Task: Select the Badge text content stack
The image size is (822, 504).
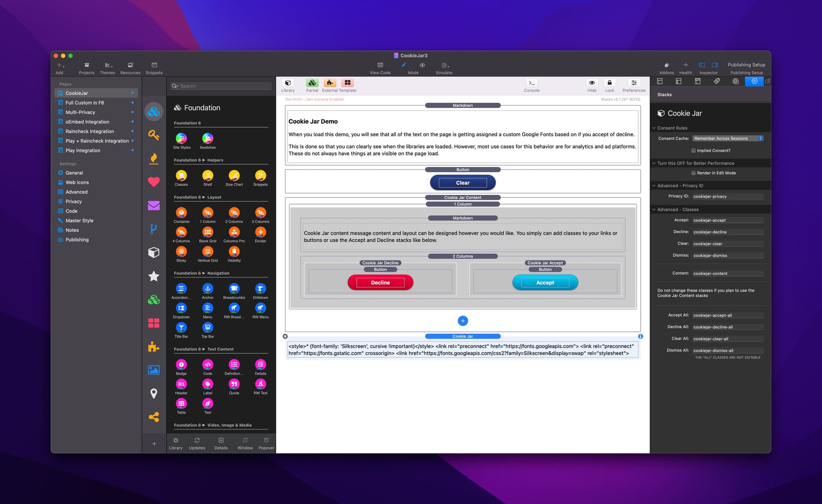Action: click(x=181, y=364)
